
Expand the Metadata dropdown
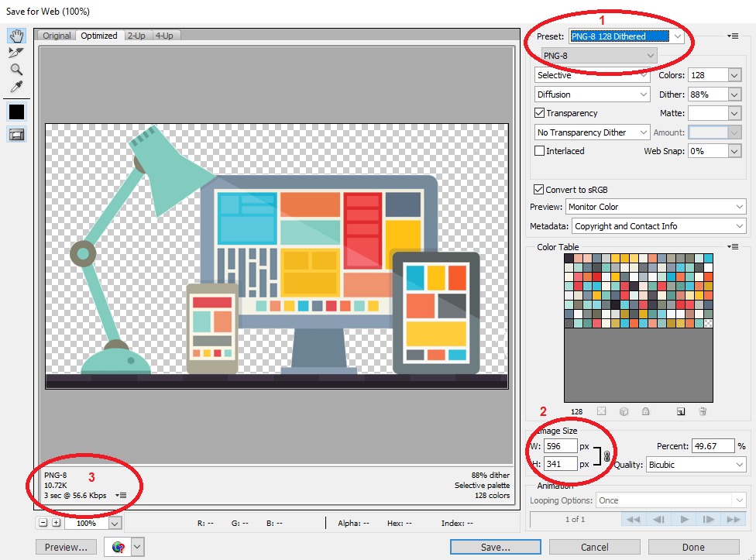(x=658, y=226)
